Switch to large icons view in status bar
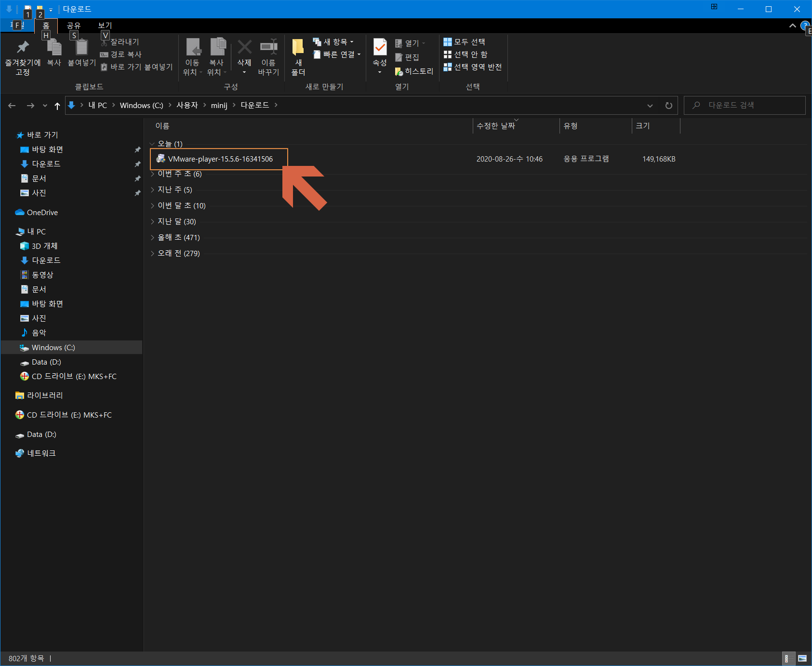Image resolution: width=812 pixels, height=666 pixels. click(802, 658)
